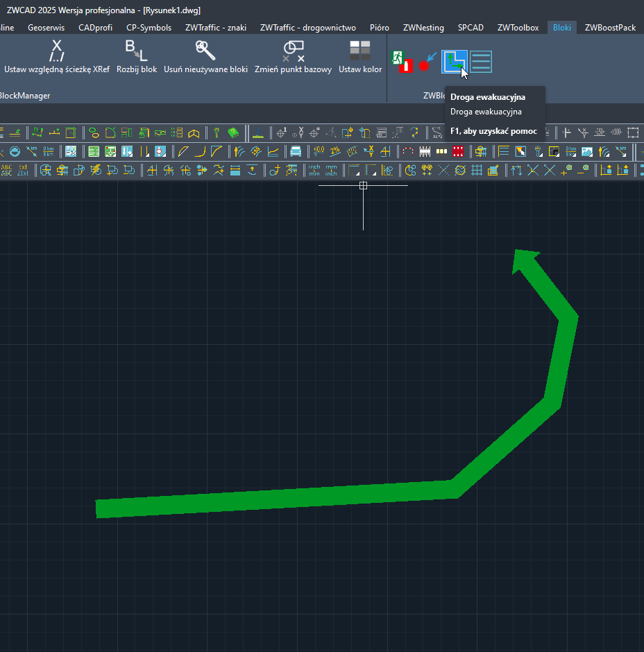Click the inch to mm conversion icon
The image size is (644, 652).
[314, 170]
